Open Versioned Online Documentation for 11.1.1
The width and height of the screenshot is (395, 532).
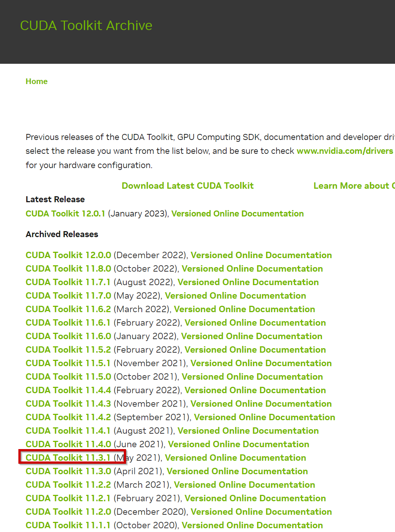point(252,525)
